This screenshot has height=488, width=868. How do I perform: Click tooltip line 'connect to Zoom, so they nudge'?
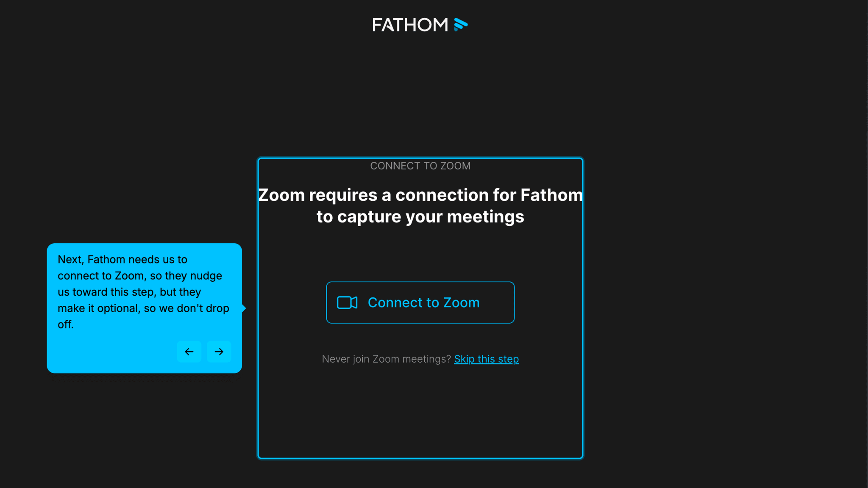tap(140, 276)
